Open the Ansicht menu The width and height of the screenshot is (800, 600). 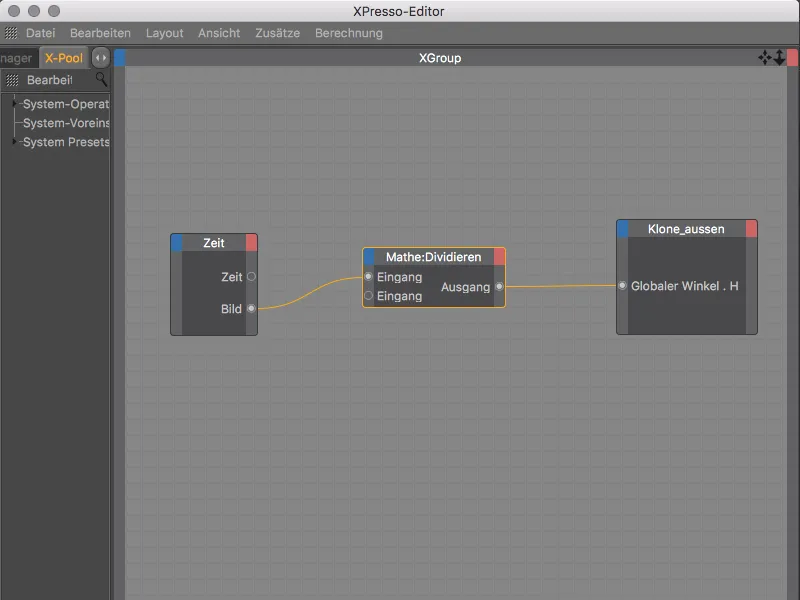click(219, 33)
